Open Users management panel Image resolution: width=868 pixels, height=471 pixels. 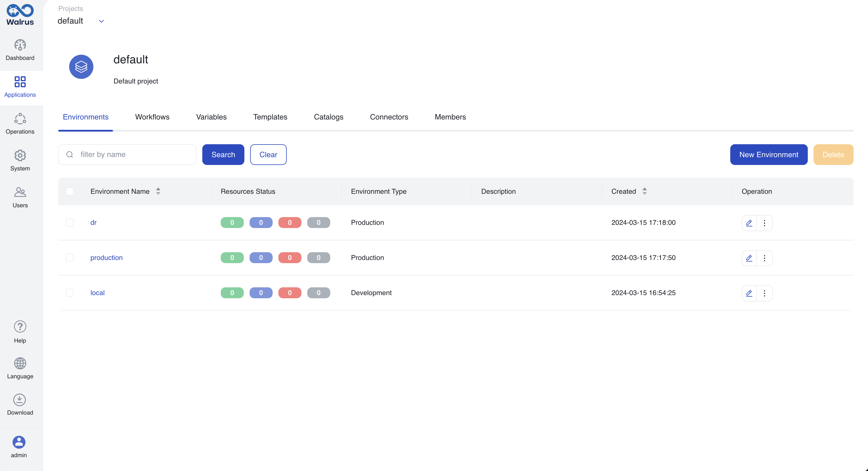point(20,197)
